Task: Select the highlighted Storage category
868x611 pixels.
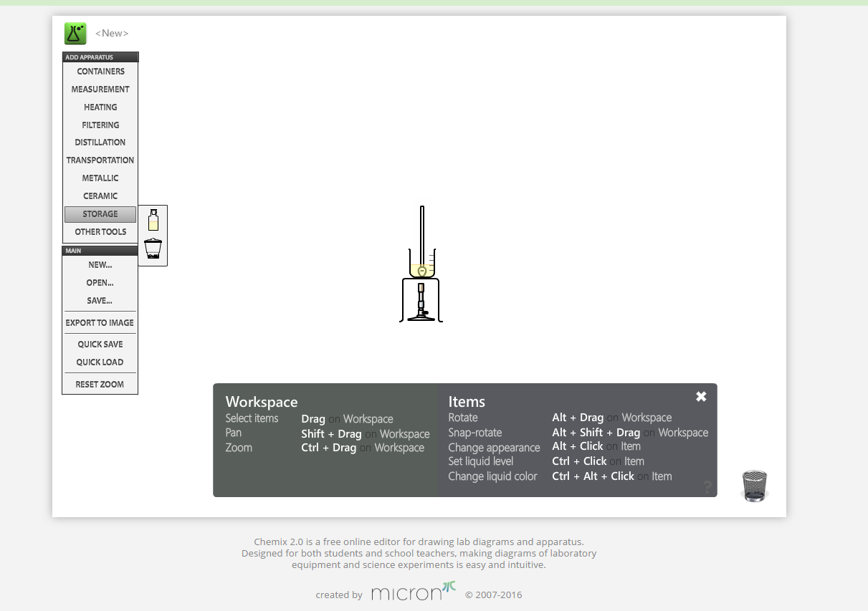Action: coord(100,214)
